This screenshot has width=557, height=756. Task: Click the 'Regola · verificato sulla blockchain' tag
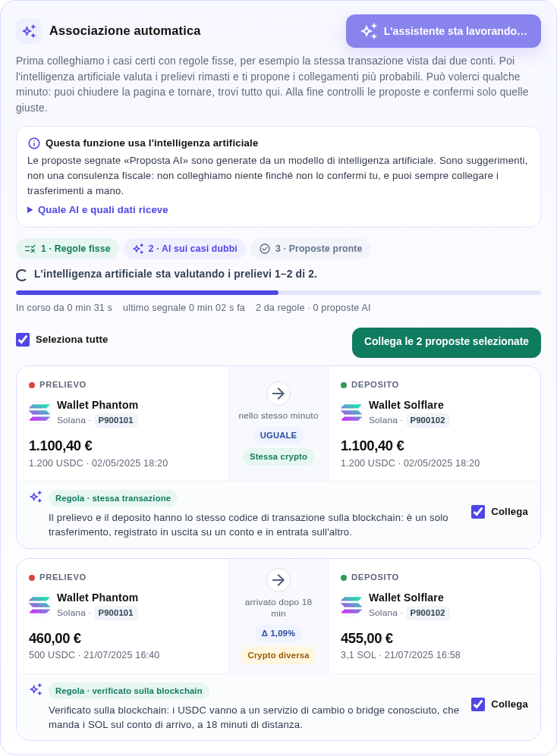tap(129, 691)
